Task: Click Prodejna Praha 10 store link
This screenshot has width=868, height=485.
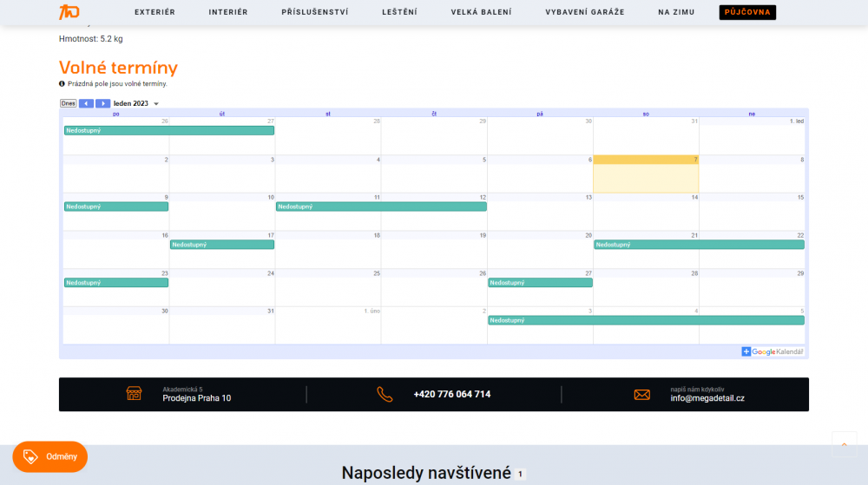Action: (x=196, y=398)
